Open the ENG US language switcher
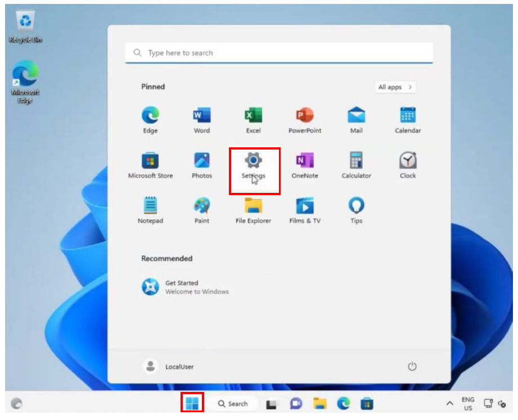518x420 pixels. click(x=467, y=404)
